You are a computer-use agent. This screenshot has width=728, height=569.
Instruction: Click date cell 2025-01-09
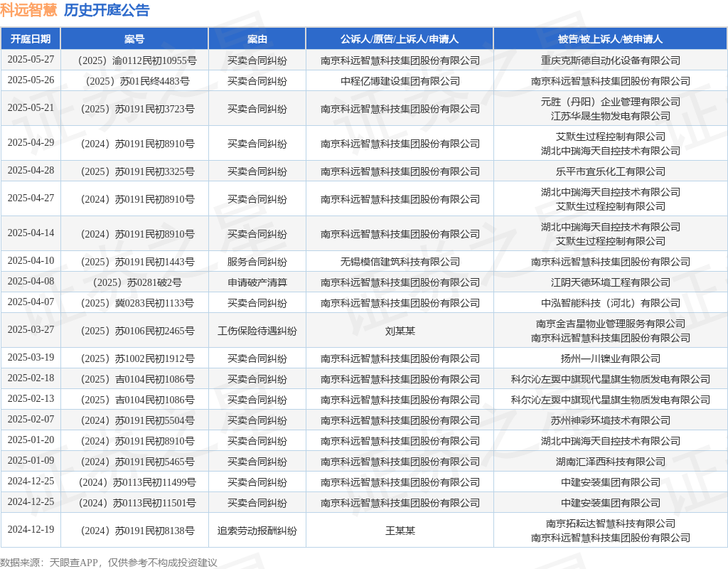pos(31,460)
